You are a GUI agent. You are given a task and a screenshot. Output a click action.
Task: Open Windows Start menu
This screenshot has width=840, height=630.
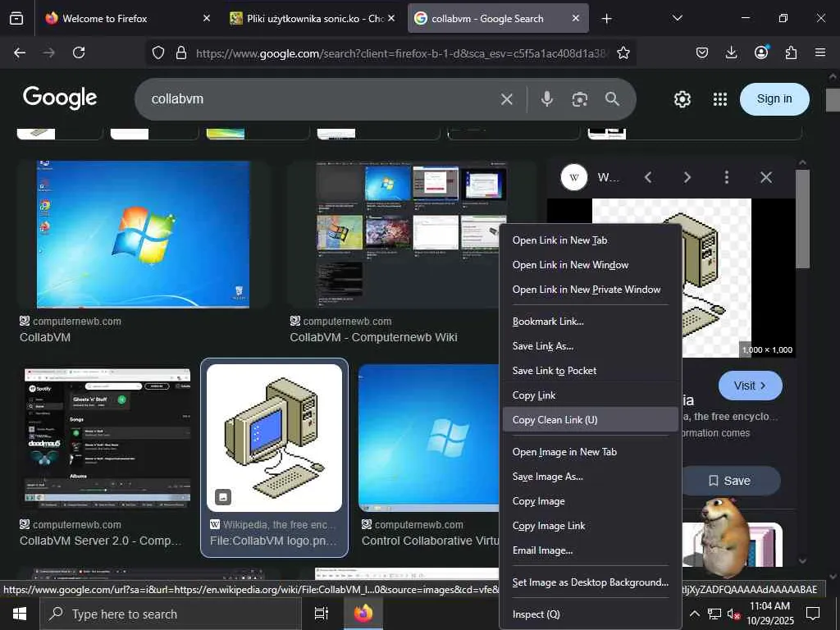[20, 614]
